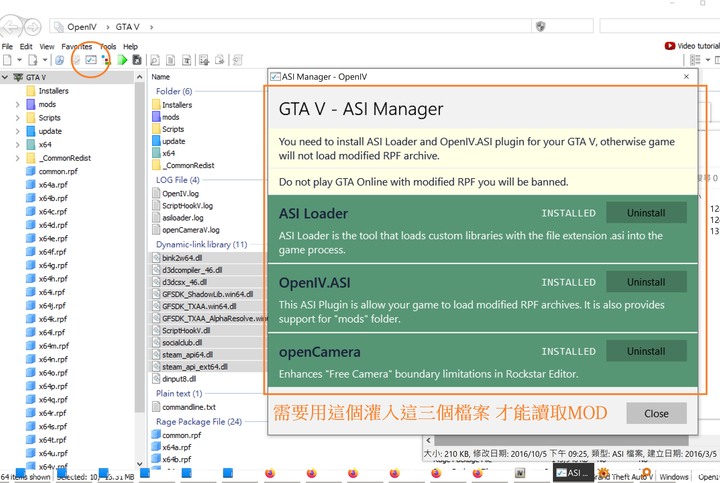Screen dimensions: 720x483
Task: Click the OpenIV breadcrumb in the address bar
Action: 82,27
